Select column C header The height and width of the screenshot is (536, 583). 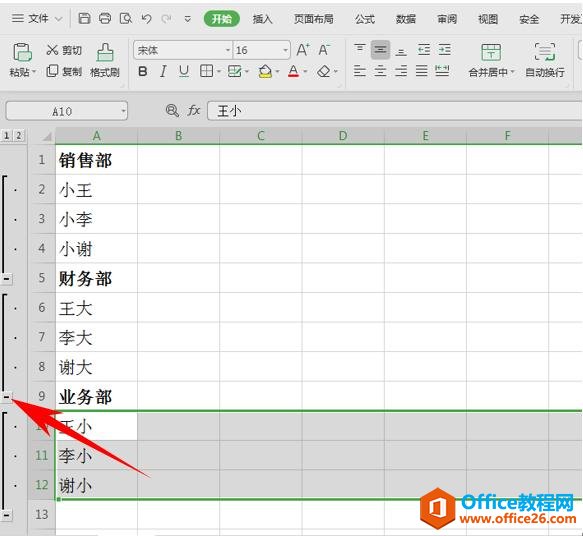point(261,136)
